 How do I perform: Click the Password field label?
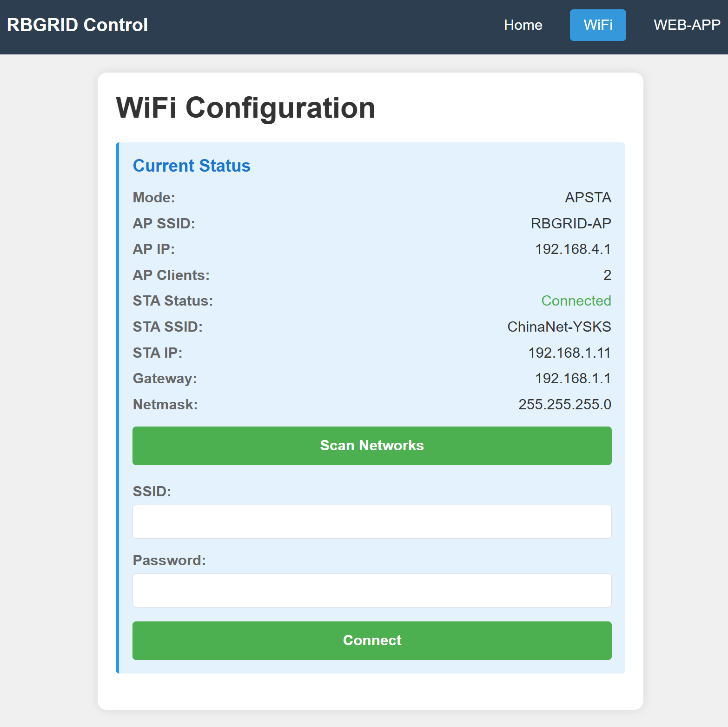click(x=169, y=560)
